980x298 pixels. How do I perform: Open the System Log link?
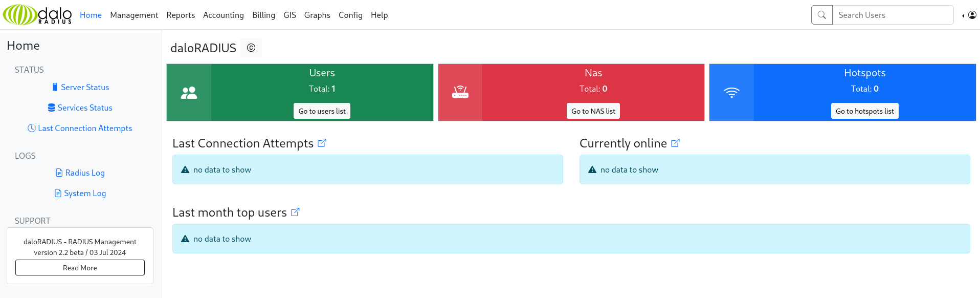click(80, 194)
